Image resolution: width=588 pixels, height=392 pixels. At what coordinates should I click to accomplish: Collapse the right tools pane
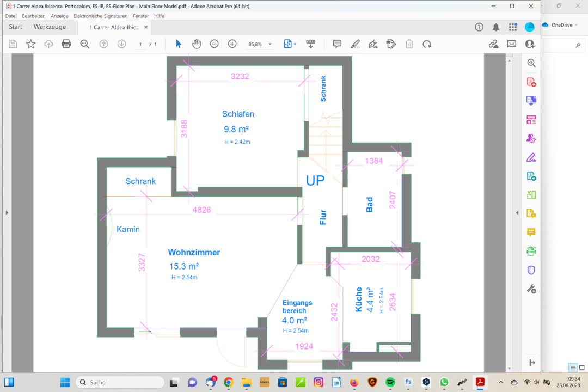[x=516, y=212]
